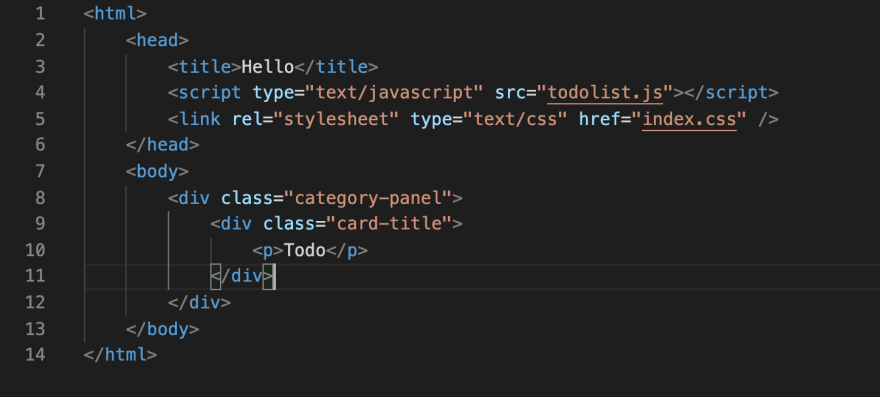Image resolution: width=880 pixels, height=397 pixels.
Task: Click the closing script tag on line 4
Action: [x=731, y=93]
